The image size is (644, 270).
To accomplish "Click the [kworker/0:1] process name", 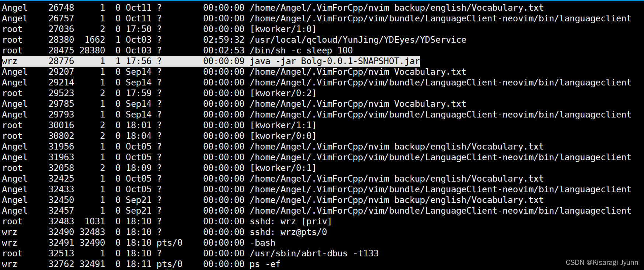I will tap(283, 168).
